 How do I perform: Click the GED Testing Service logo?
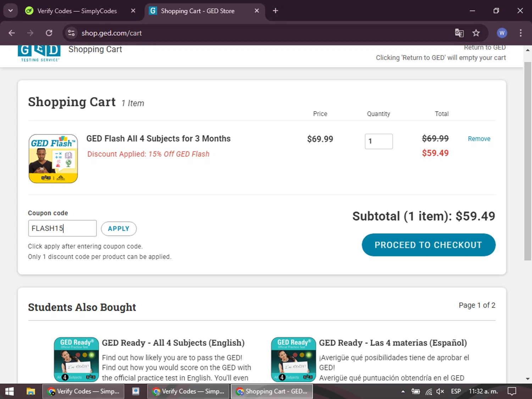(39, 53)
